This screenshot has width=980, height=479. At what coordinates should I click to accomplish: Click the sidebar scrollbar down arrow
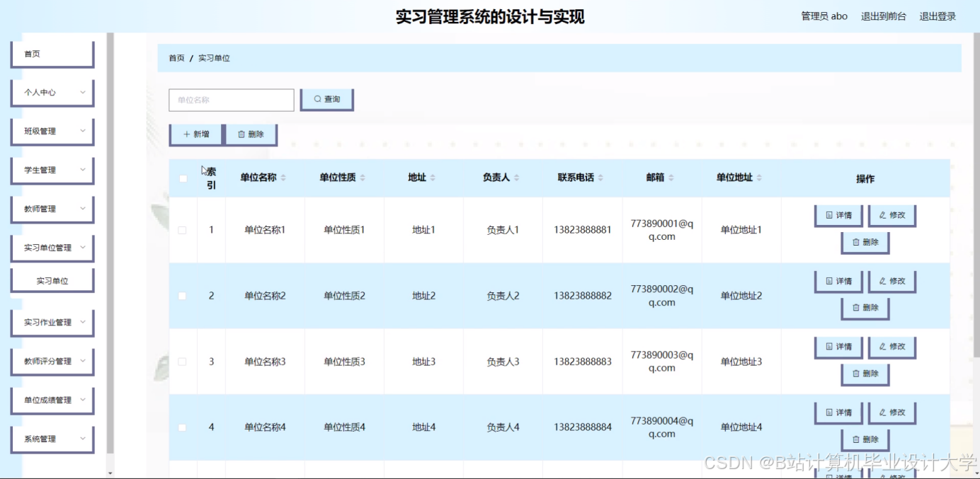[x=110, y=473]
